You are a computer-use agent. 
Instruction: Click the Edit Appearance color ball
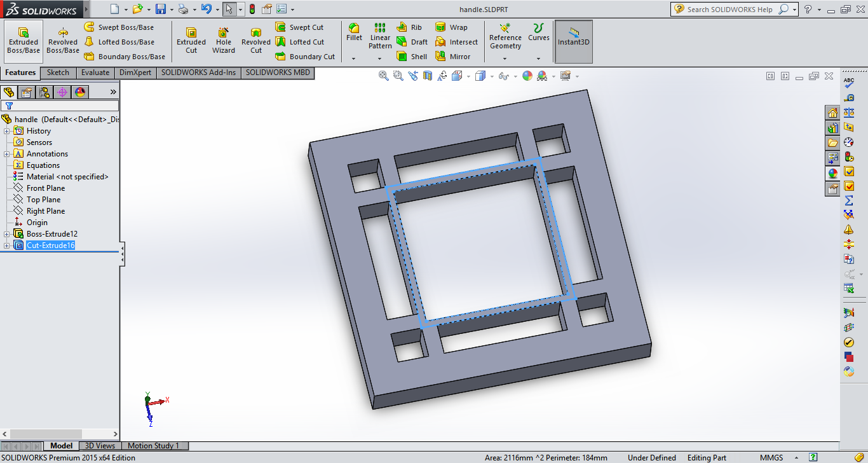pyautogui.click(x=527, y=76)
